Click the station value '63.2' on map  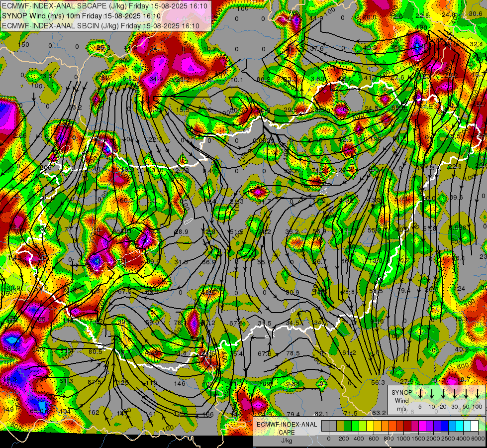(x=379, y=413)
